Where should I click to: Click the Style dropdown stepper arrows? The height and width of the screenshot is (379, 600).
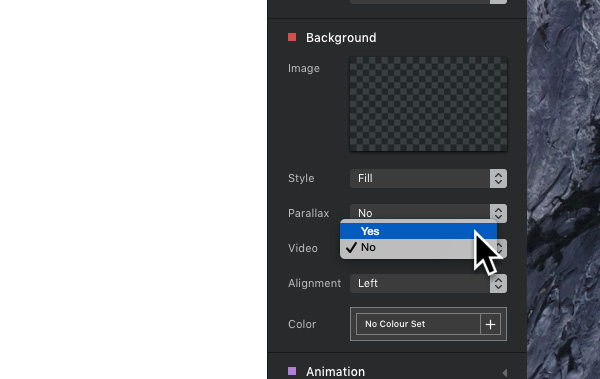pos(498,178)
